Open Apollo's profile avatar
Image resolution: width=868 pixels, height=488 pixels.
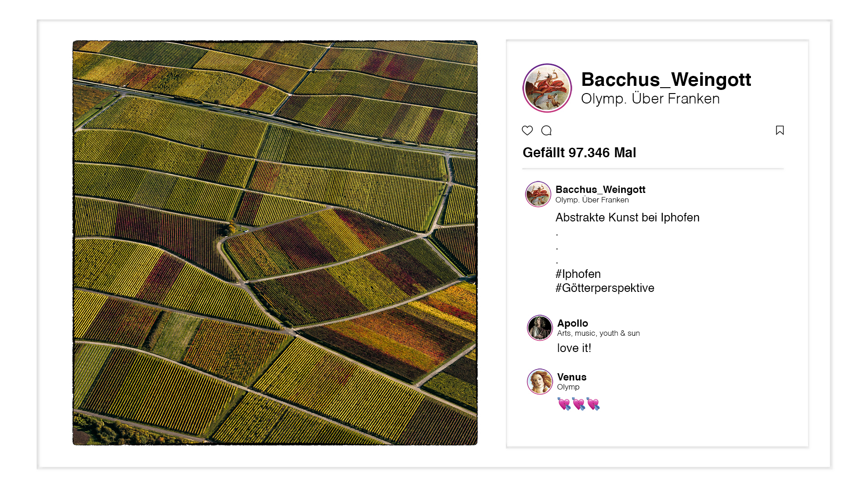coord(540,328)
